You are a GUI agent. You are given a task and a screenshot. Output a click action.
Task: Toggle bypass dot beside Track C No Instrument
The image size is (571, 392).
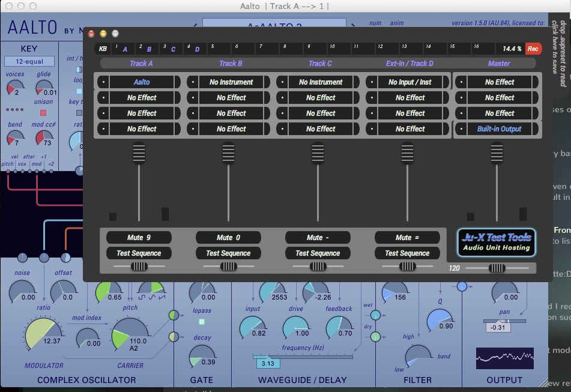pos(282,82)
